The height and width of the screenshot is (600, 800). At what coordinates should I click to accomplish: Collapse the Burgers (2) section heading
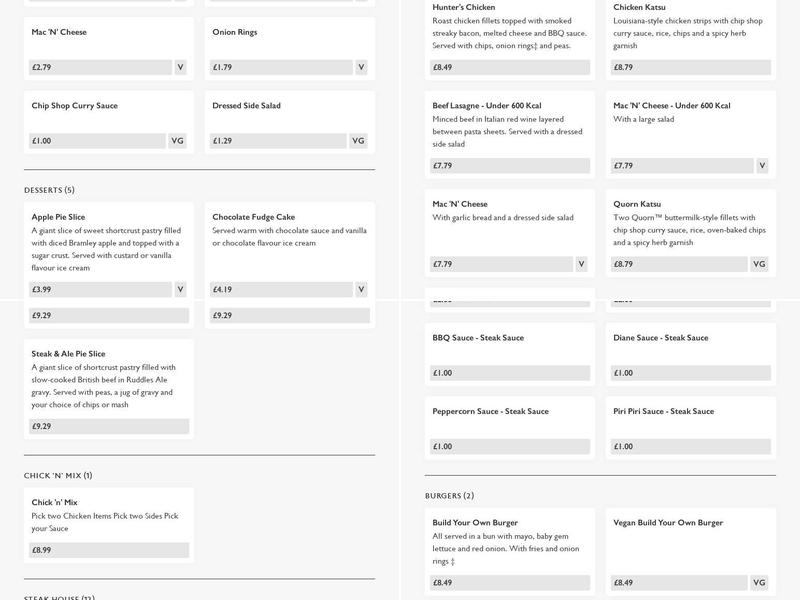coord(449,496)
